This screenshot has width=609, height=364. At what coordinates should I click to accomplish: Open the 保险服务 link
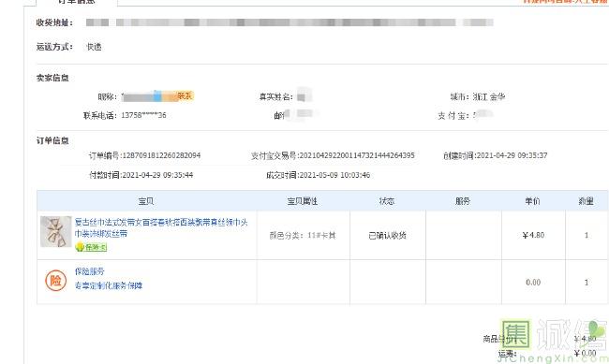(x=89, y=271)
